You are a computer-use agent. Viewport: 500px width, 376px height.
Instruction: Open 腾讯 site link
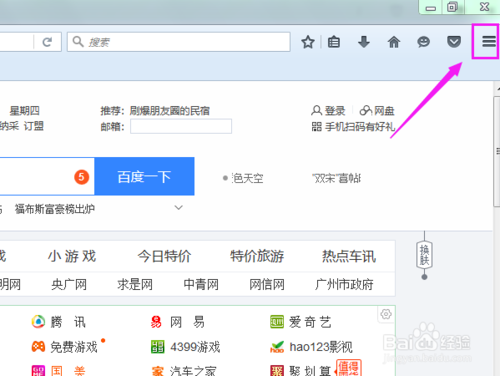coord(68,322)
